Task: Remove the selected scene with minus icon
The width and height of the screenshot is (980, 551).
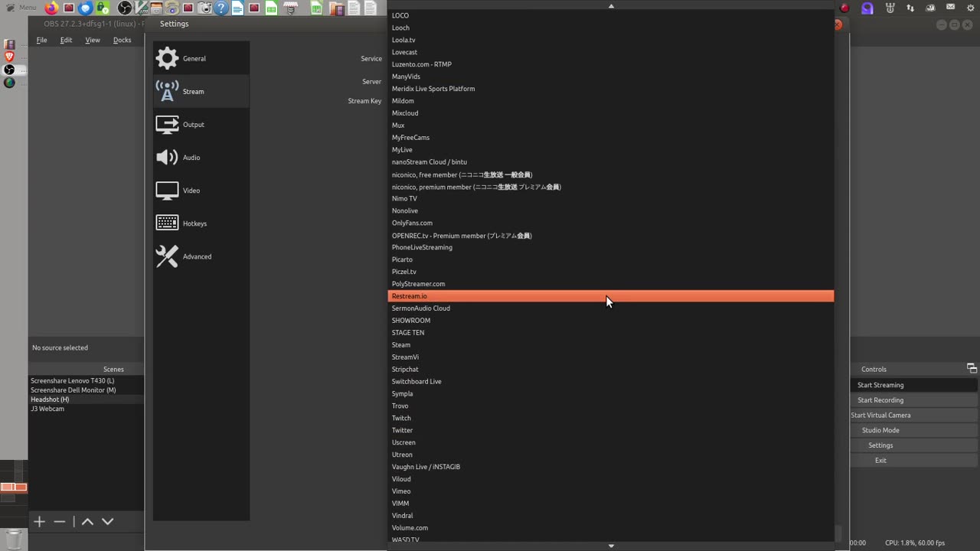Action: [60, 521]
